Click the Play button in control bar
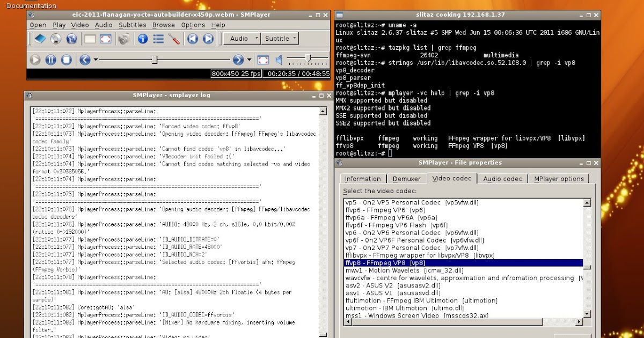 pyautogui.click(x=35, y=60)
